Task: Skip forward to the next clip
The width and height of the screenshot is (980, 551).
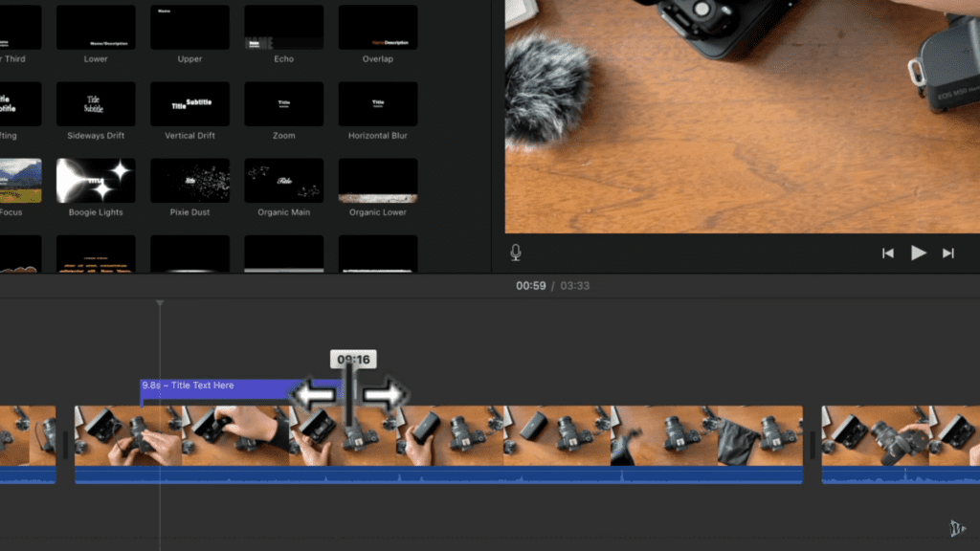Action: [948, 253]
